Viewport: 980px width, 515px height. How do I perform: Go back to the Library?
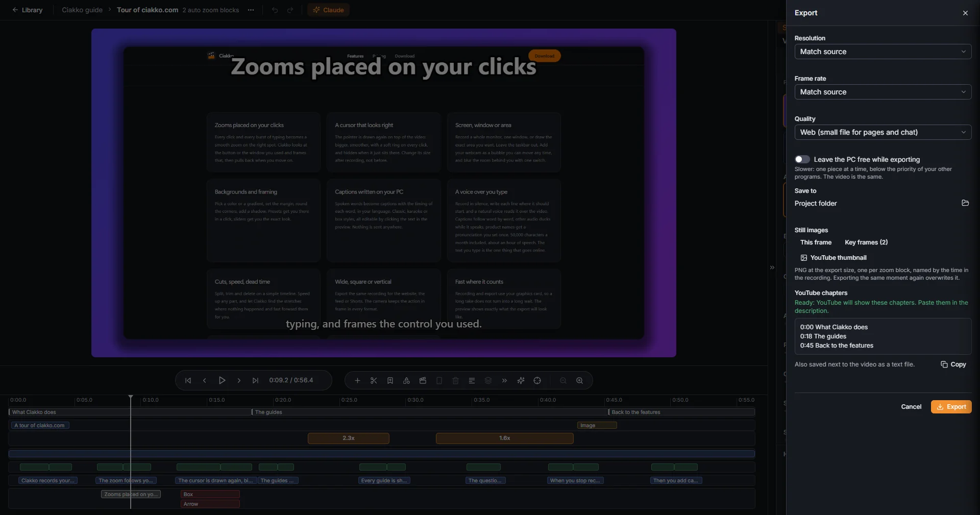tap(28, 10)
